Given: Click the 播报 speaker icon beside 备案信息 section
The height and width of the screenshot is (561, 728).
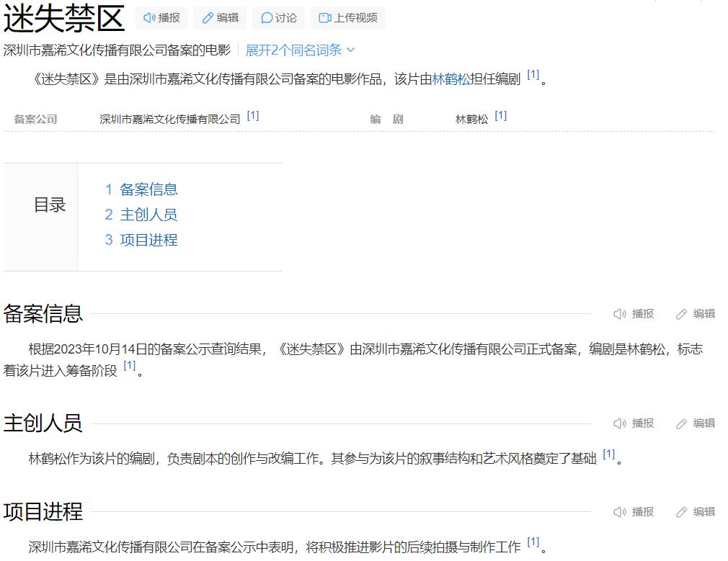Looking at the screenshot, I should 618,315.
